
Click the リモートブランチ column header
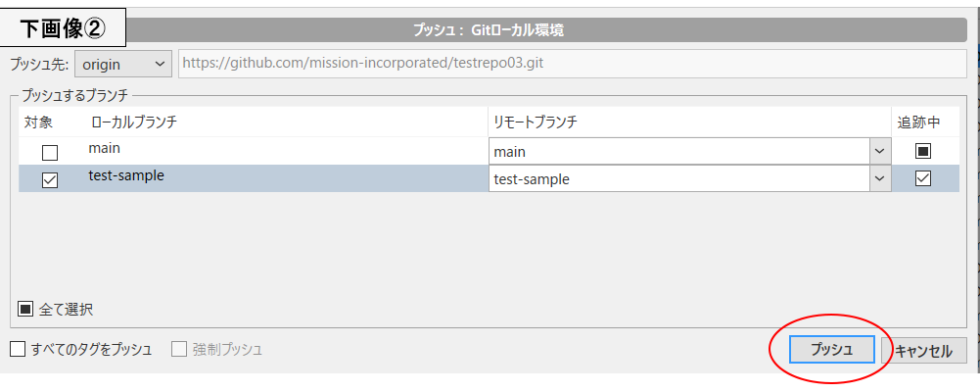pos(536,122)
